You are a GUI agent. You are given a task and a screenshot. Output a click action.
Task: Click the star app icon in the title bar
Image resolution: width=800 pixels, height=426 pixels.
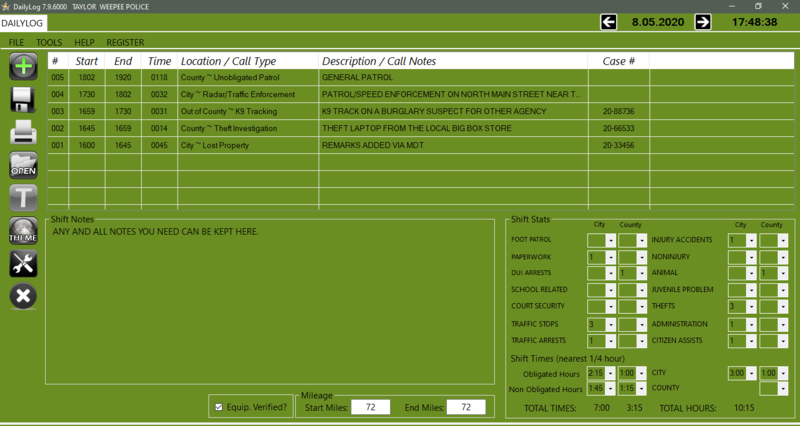6,7
